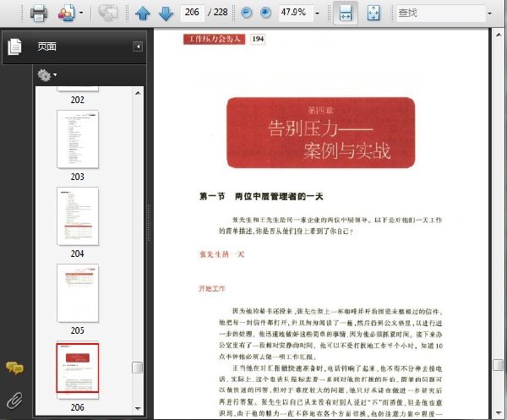Click the document scroll down arrow
This screenshot has height=420, width=507.
pyautogui.click(x=499, y=412)
